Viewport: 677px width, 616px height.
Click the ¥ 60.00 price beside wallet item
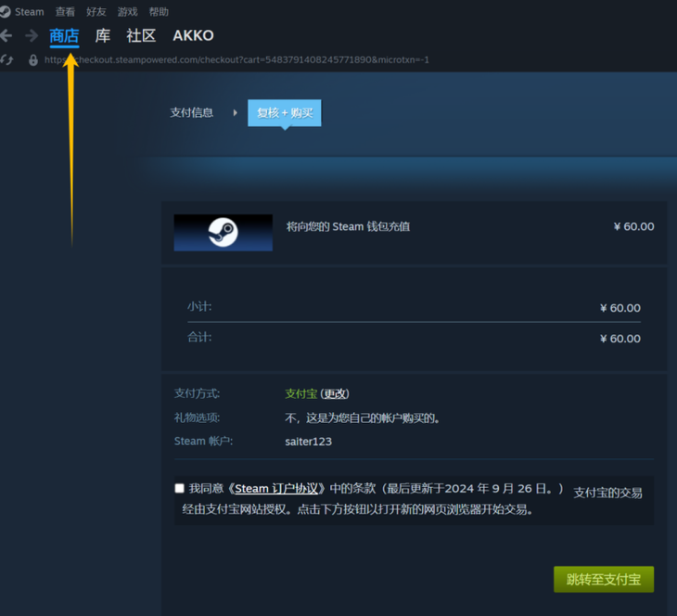coord(633,226)
